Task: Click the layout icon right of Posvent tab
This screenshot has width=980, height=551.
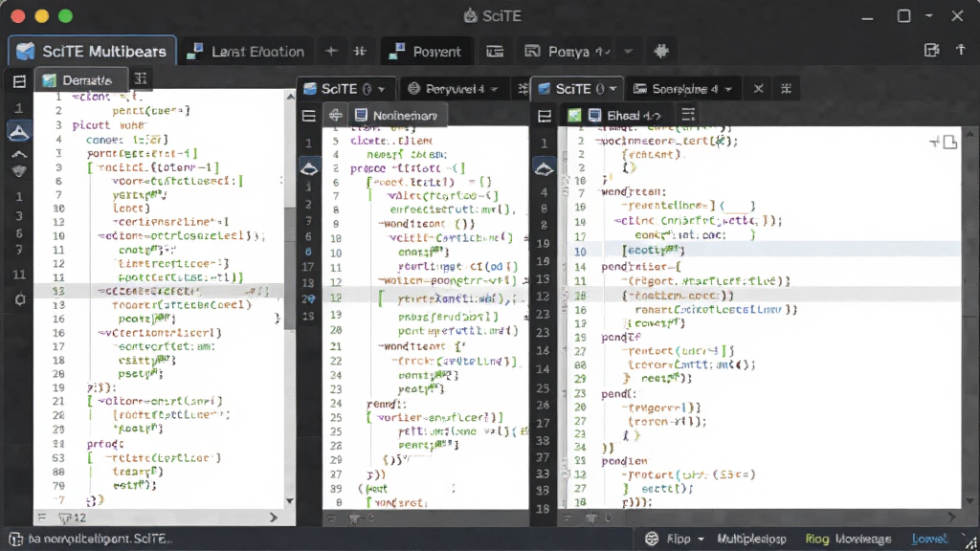Action: pyautogui.click(x=495, y=52)
